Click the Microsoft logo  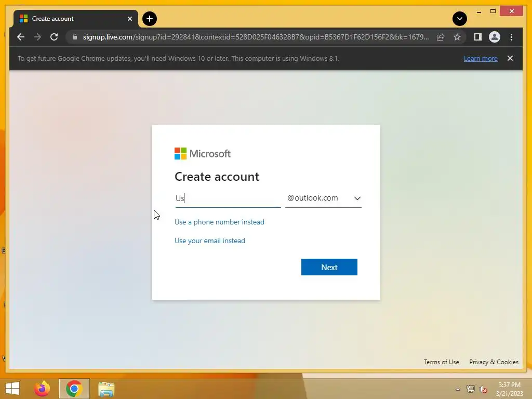[203, 154]
